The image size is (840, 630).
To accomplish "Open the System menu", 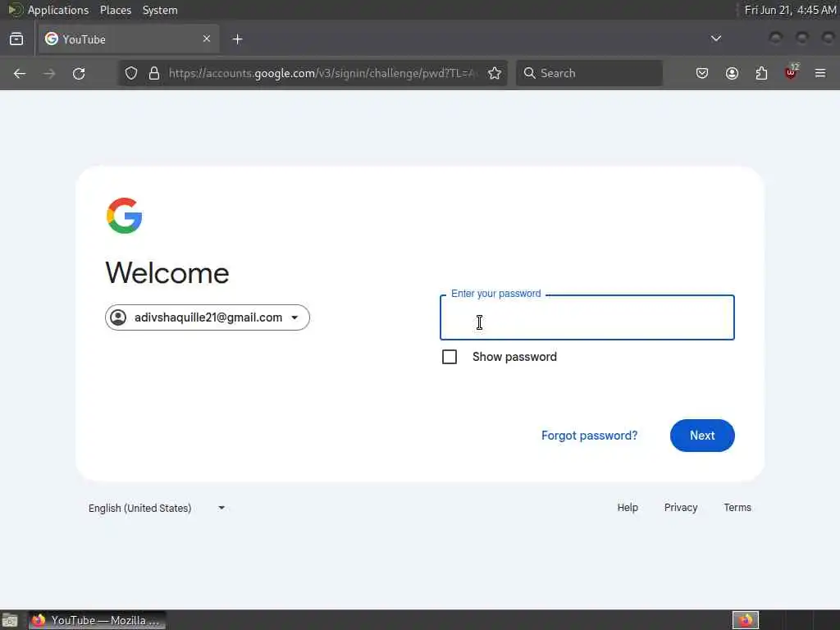I will tap(160, 10).
